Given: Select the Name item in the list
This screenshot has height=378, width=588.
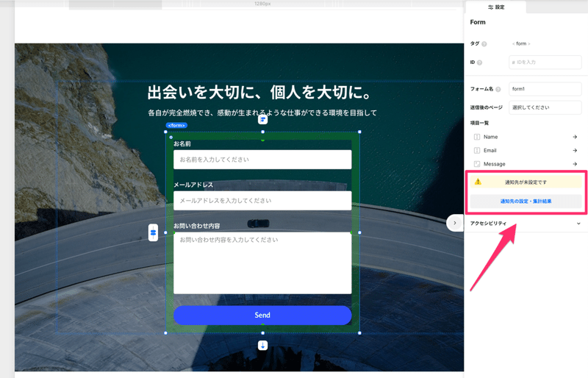Looking at the screenshot, I should (x=525, y=137).
